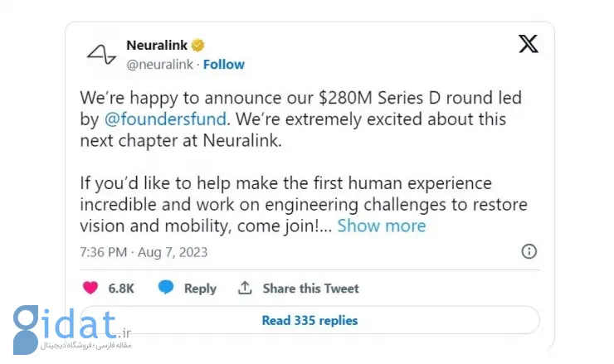Click Share this Tweet text

(x=310, y=289)
